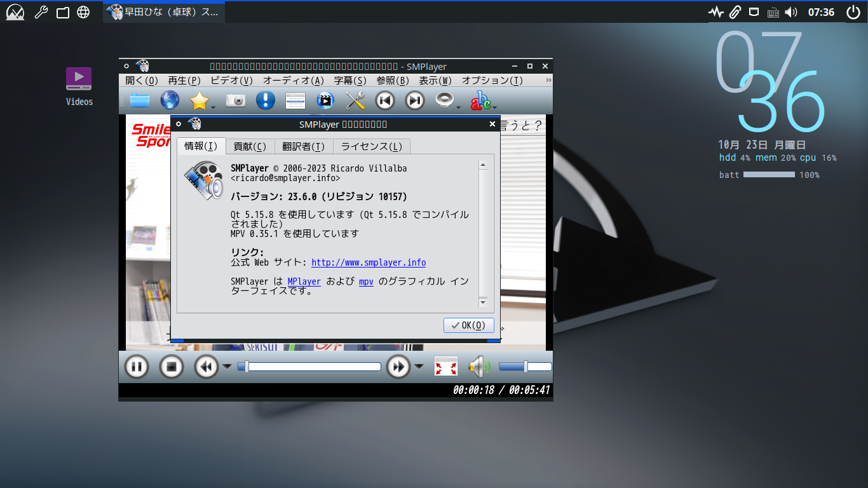
Task: Expand the rewind options dropdown arrow
Action: (x=227, y=366)
